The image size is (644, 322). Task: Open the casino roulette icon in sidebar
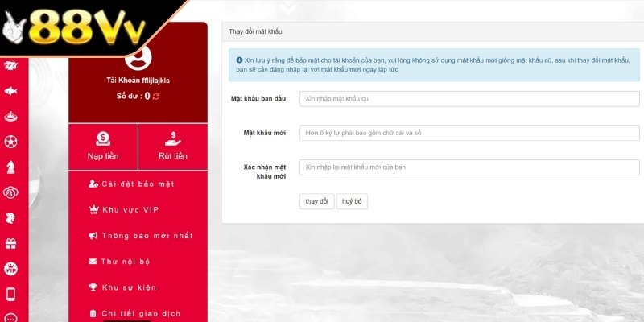click(10, 117)
